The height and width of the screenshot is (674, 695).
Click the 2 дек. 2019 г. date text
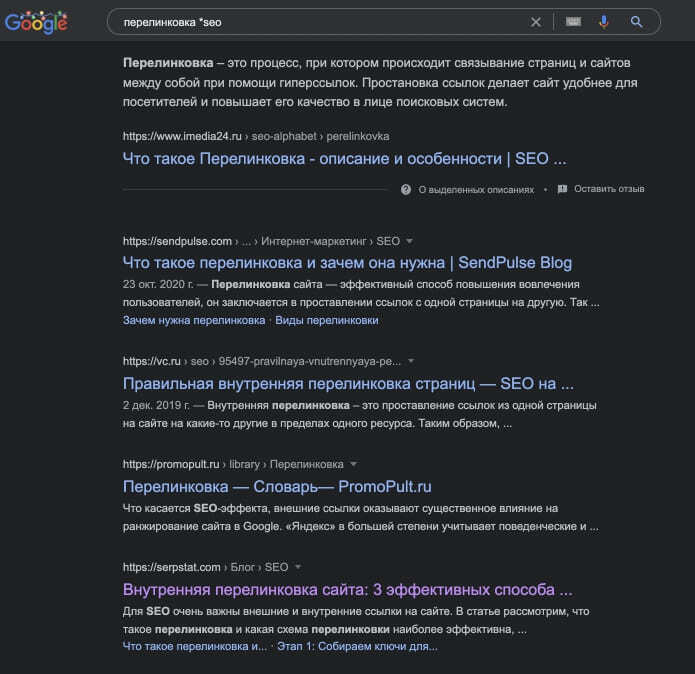tap(156, 405)
